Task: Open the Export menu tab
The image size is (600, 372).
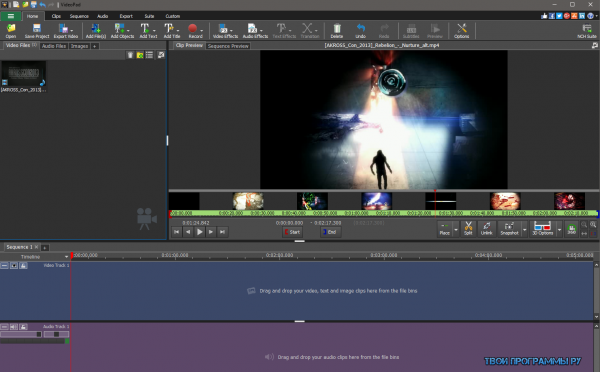Action: [x=126, y=16]
